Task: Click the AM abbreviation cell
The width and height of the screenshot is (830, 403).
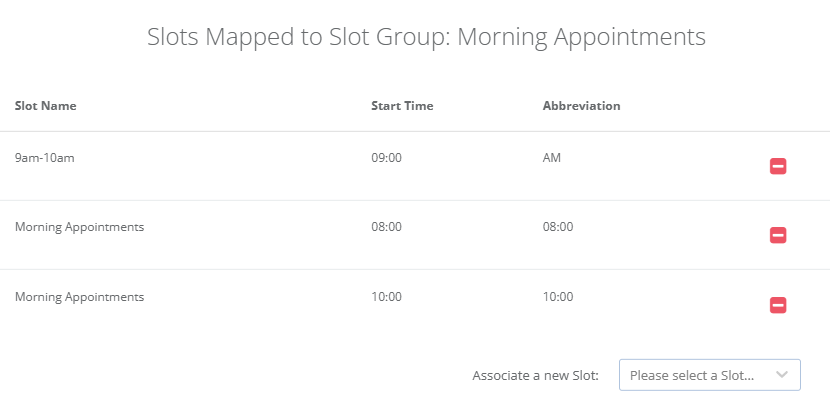Action: (552, 157)
